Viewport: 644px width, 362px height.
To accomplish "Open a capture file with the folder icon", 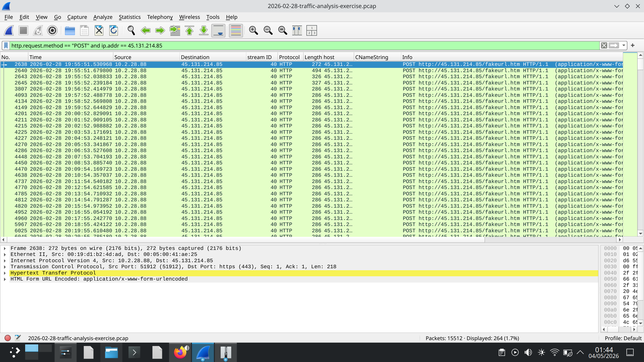I will click(70, 31).
